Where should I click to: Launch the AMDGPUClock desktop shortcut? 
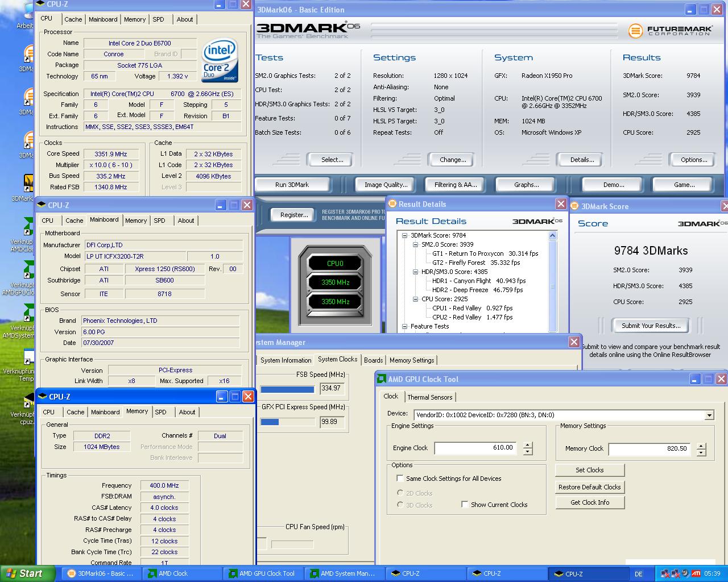pyautogui.click(x=27, y=269)
